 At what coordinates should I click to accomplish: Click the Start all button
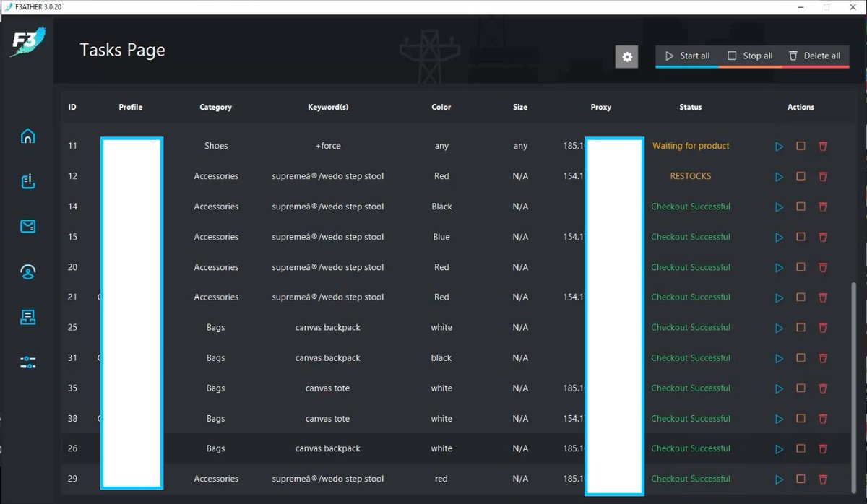pyautogui.click(x=687, y=56)
